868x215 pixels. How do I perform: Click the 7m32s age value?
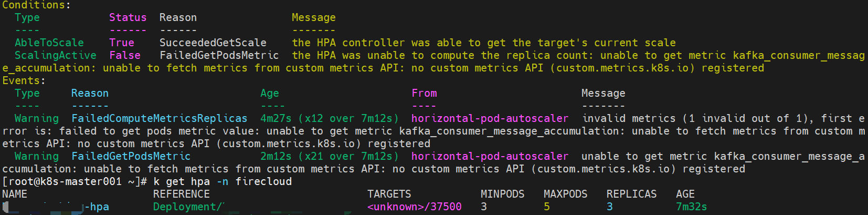691,207
